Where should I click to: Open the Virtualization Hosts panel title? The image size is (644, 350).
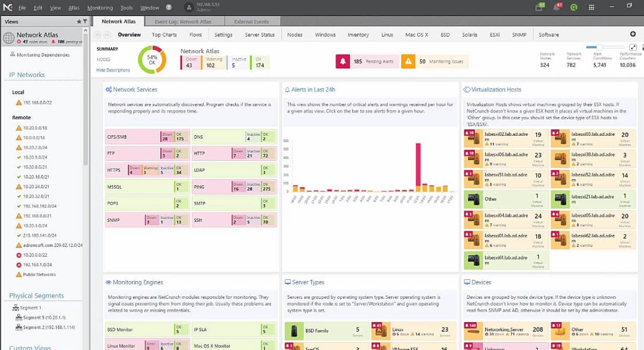[x=496, y=90]
